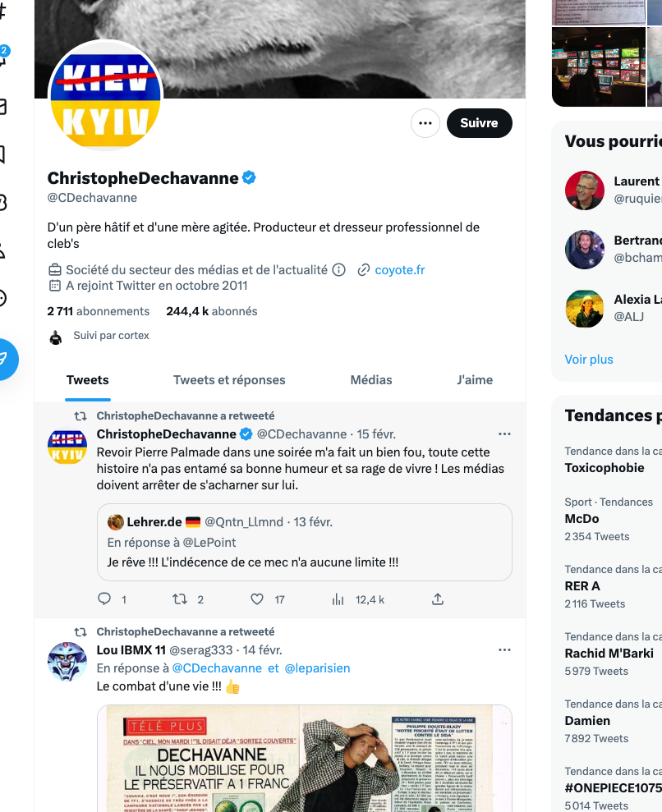Open the KIEV KYIV profile picture
The image size is (662, 812).
click(106, 98)
